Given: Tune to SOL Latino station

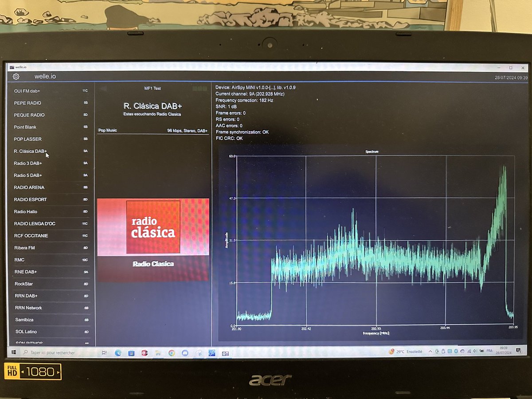Looking at the screenshot, I should click(x=51, y=332).
